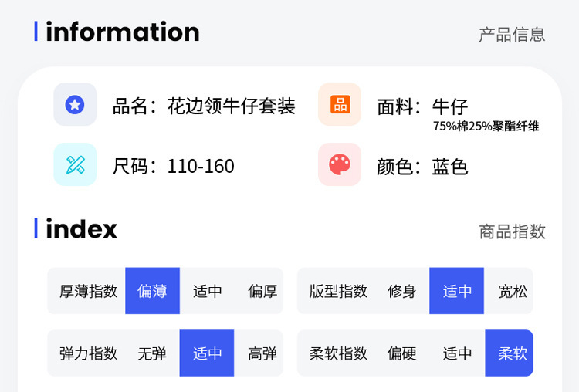Choose 宽松 fit option
The image size is (579, 392).
(x=513, y=291)
